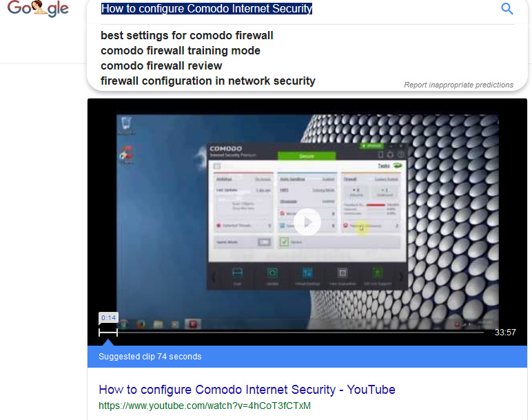Play the Comodo video clip
This screenshot has width=532, height=420.
click(307, 222)
